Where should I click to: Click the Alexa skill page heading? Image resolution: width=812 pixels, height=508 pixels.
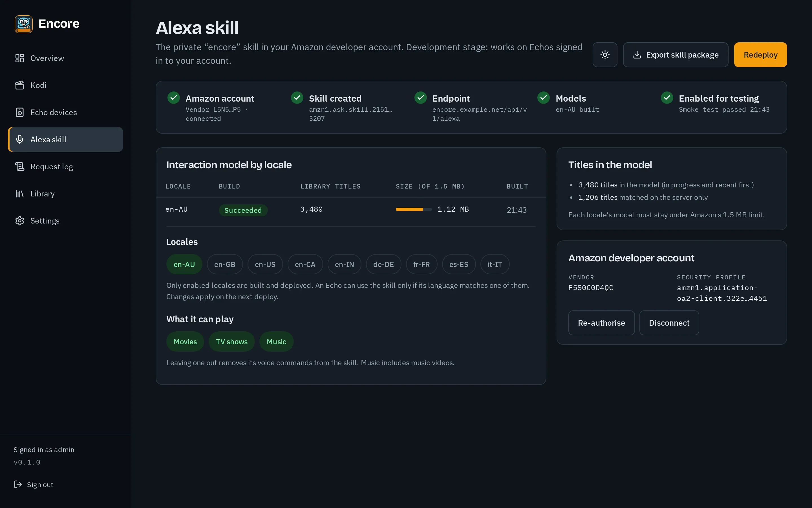[197, 28]
